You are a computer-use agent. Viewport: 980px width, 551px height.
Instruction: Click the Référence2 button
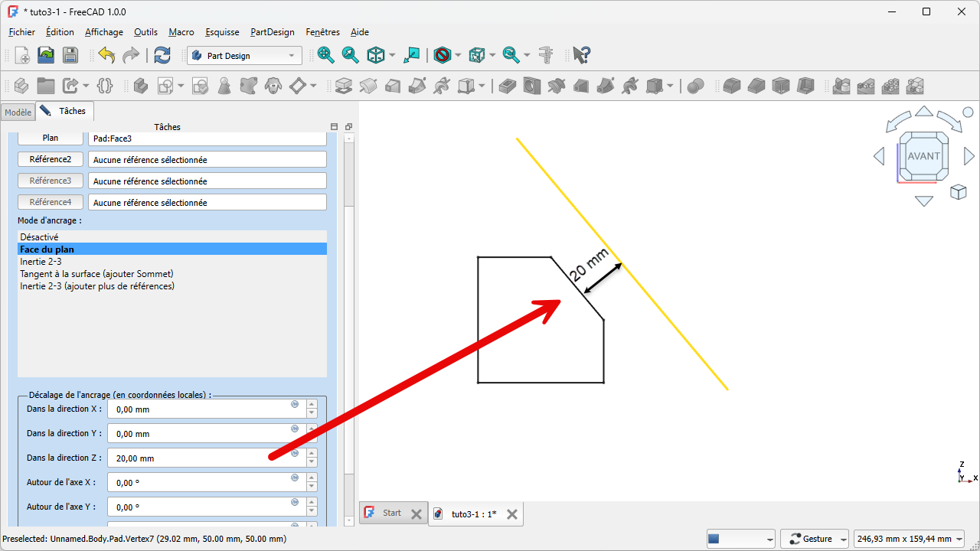[51, 159]
